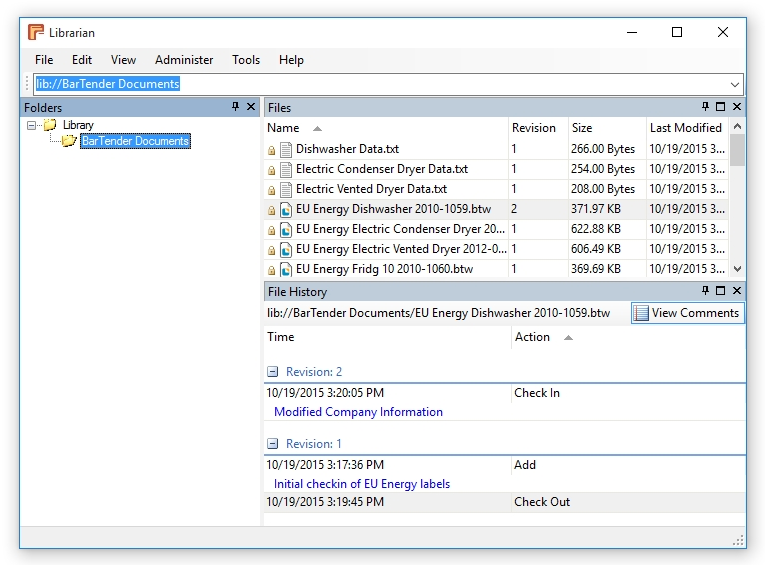Select EU Energy Fridg 10 2010-1060.btw file name

point(384,269)
